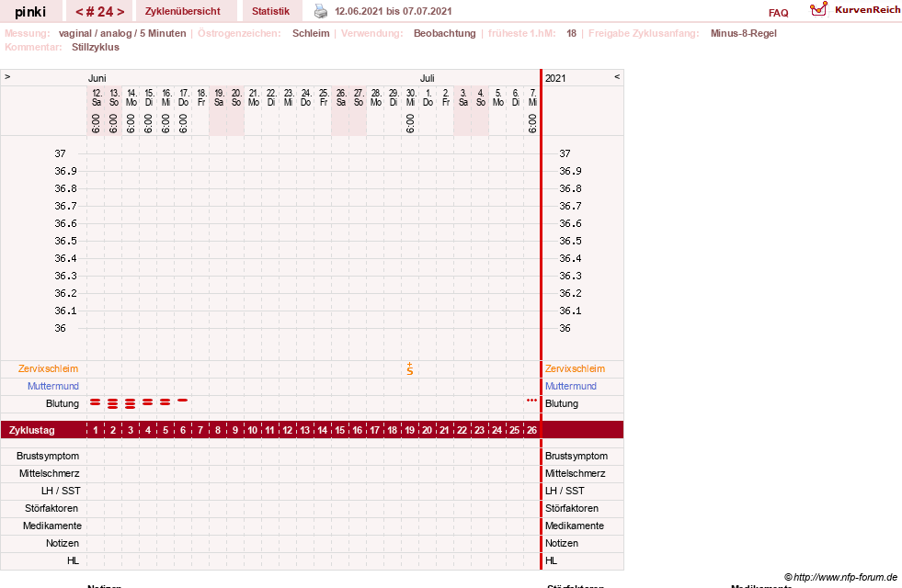This screenshot has width=902, height=588.
Task: Click the printer icon
Action: pos(321,11)
